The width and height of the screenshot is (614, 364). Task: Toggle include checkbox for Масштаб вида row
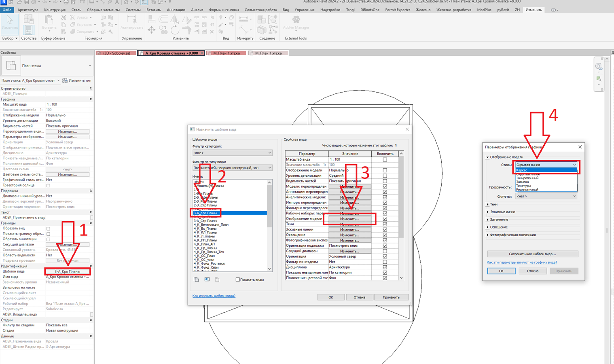pos(385,159)
